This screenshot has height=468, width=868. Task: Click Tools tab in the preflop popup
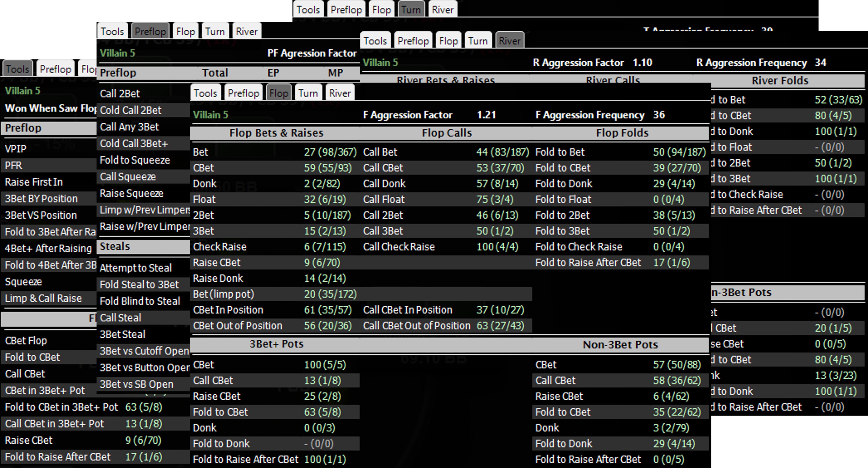point(112,31)
